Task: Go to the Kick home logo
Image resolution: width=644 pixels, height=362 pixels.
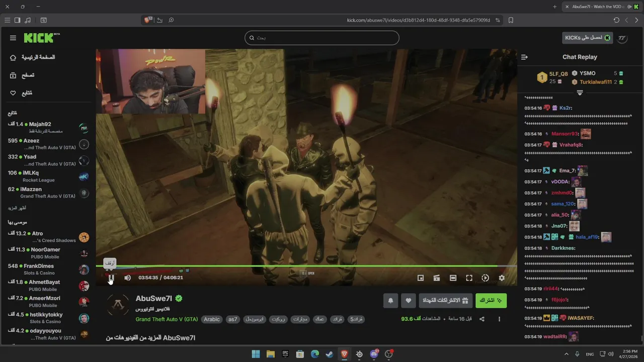Action: (42, 38)
